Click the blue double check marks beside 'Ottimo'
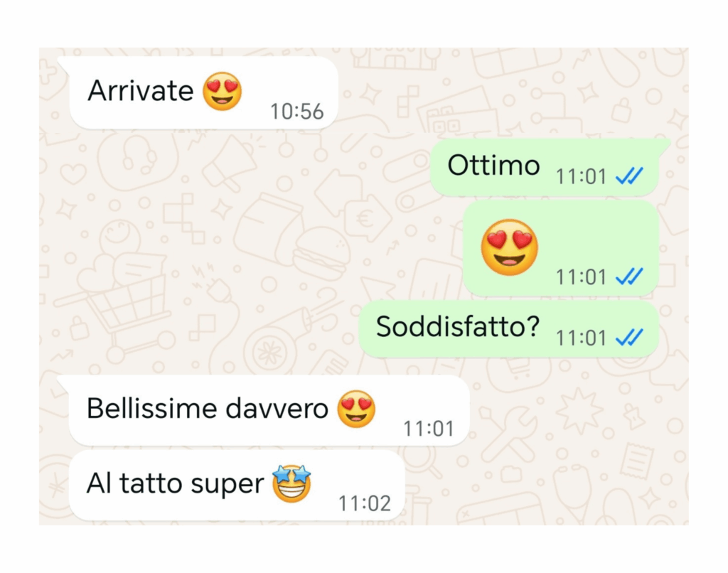This screenshot has width=728, height=573. click(x=630, y=176)
